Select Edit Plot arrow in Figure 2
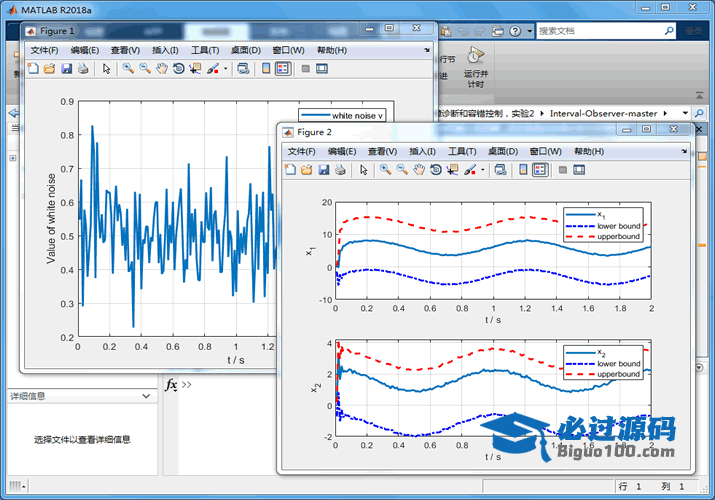This screenshot has height=500, width=715. pyautogui.click(x=363, y=170)
